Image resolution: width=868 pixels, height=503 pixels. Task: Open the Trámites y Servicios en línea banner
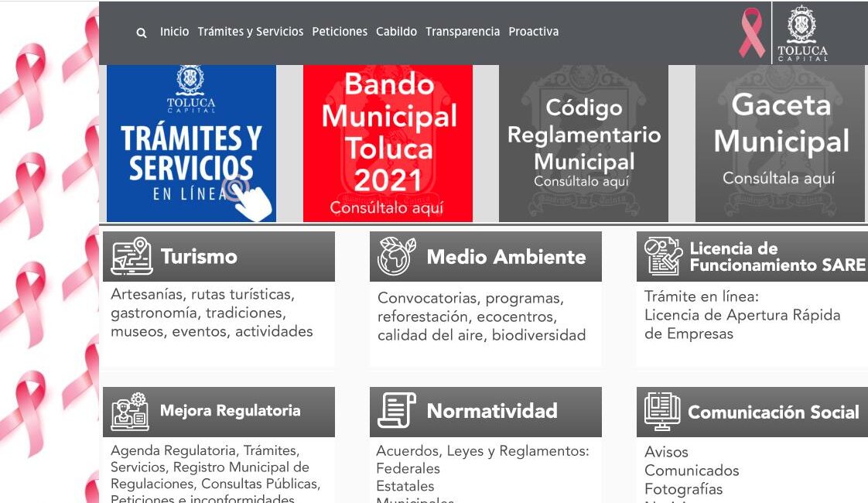coord(192,143)
